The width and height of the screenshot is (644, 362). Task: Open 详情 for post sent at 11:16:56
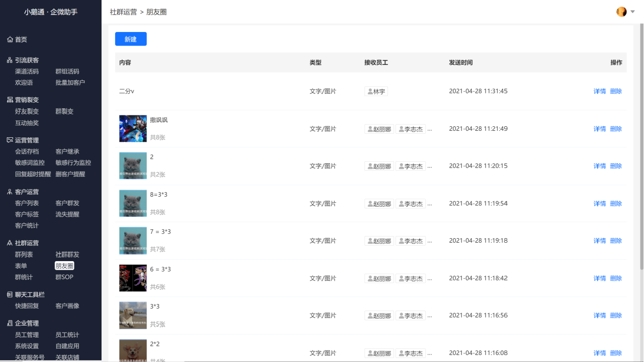pos(599,316)
